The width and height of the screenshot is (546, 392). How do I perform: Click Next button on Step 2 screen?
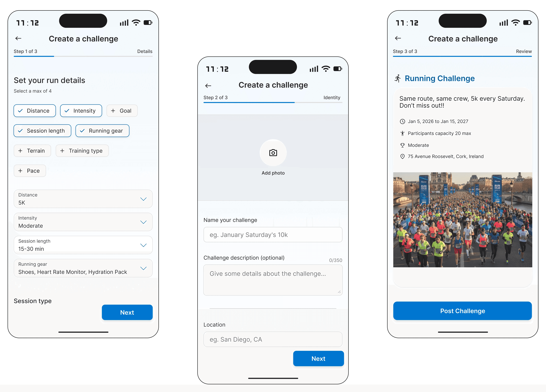pyautogui.click(x=318, y=359)
